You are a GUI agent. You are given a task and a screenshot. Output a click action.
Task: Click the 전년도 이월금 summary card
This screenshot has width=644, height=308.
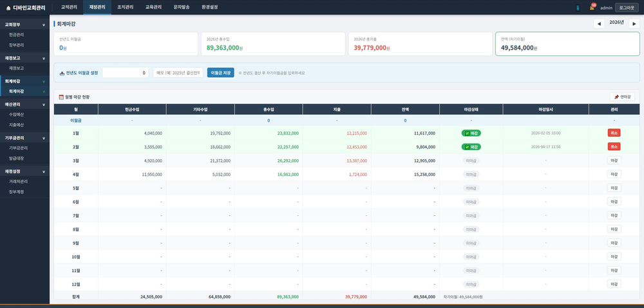126,44
